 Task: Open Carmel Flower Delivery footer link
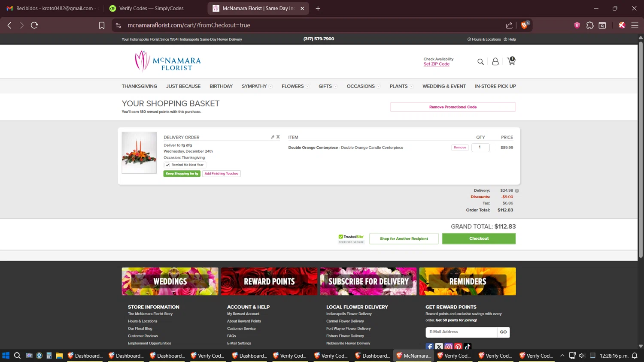tap(345, 321)
